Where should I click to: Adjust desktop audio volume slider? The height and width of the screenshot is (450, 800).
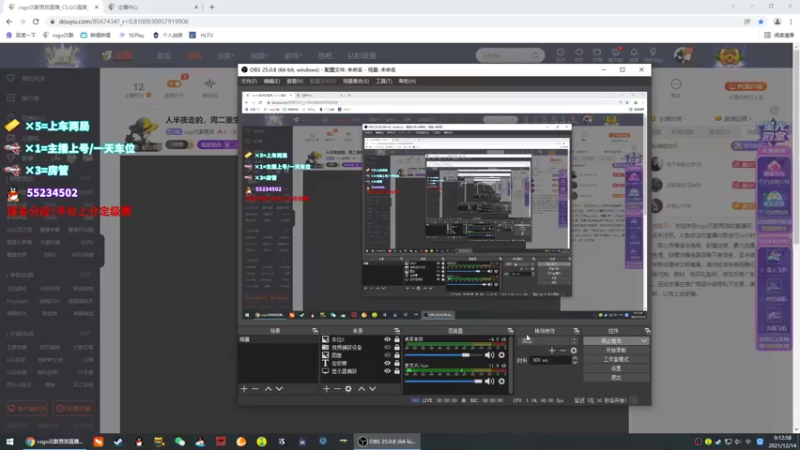click(443, 355)
